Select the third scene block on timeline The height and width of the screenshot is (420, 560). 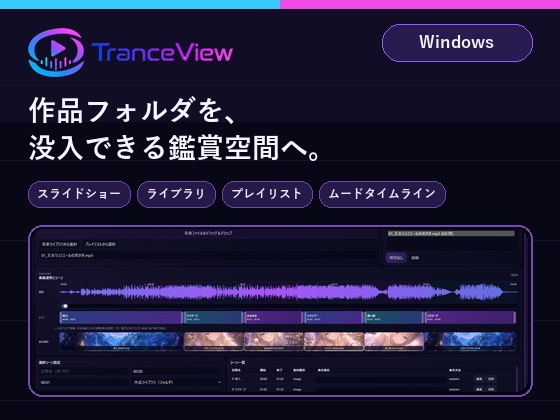tap(274, 318)
